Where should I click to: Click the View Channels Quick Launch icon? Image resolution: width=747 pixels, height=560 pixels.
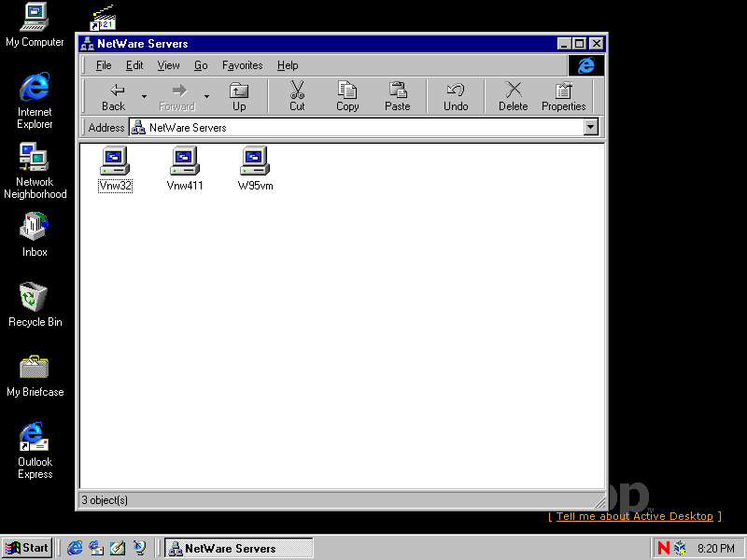(139, 548)
